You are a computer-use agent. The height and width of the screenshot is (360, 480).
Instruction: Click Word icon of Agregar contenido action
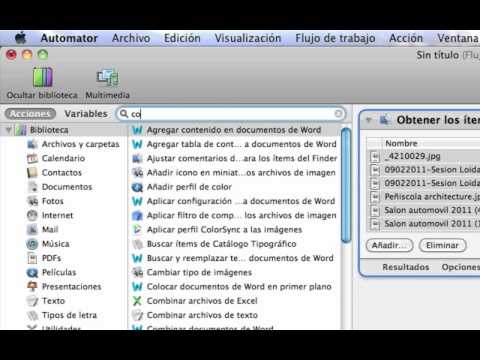[137, 130]
